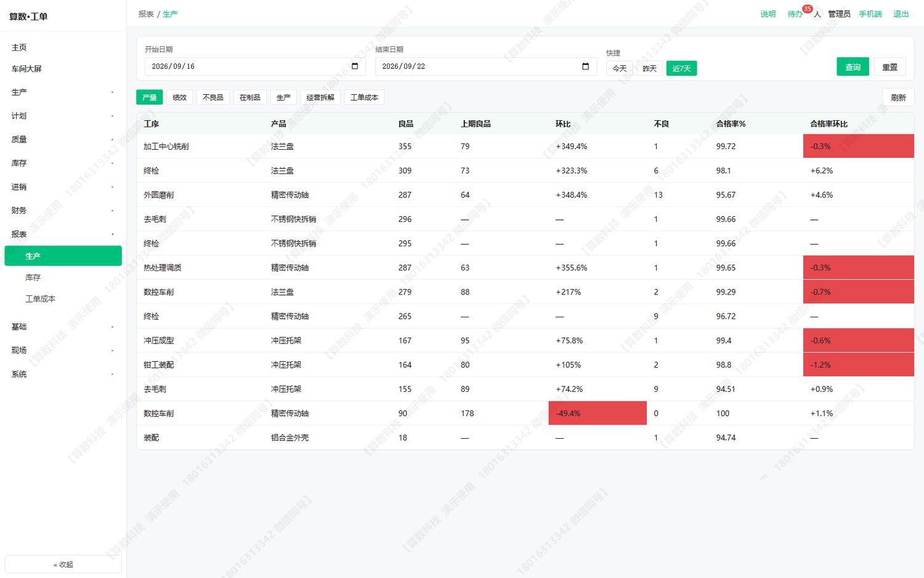Click the 退出 logout link
The image size is (924, 578).
901,14
